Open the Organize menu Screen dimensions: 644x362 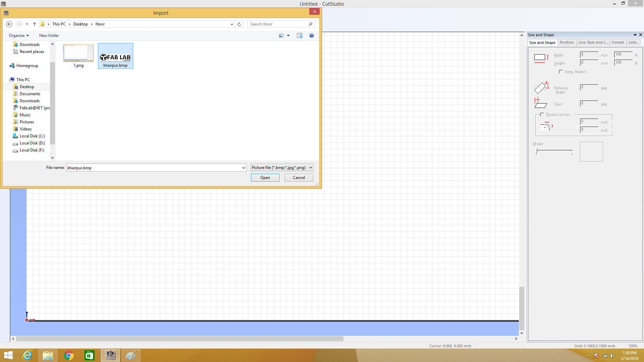(x=19, y=36)
